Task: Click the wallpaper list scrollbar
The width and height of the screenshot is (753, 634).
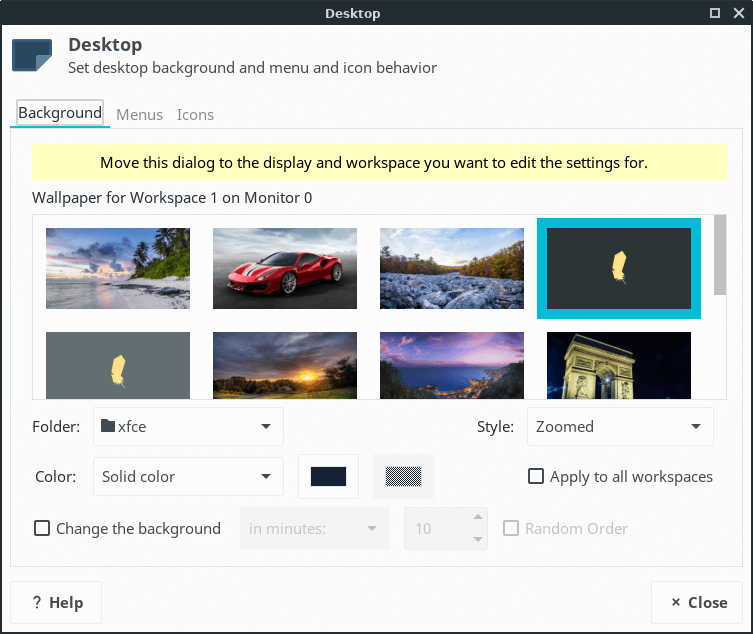Action: tap(720, 256)
